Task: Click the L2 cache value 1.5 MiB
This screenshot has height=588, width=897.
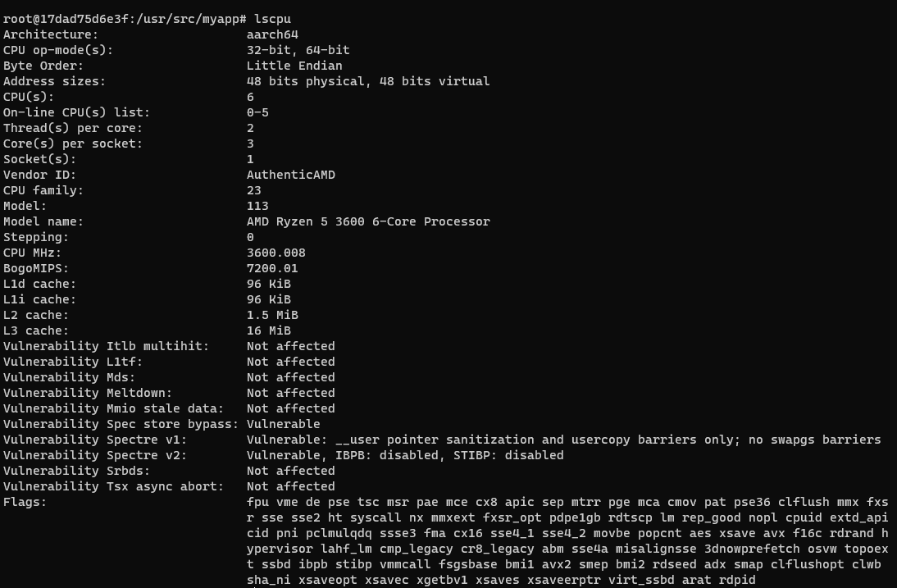Action: 272,315
